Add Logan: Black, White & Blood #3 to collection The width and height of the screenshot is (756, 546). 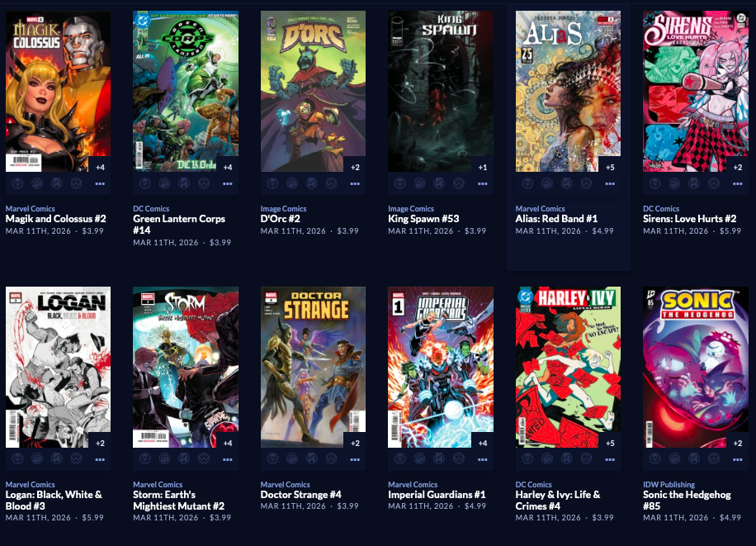click(37, 459)
